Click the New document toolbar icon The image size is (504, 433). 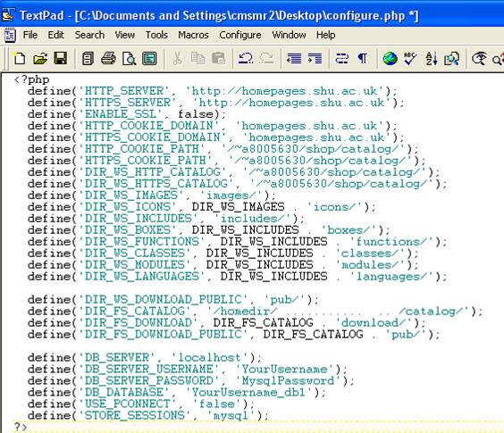[20, 59]
